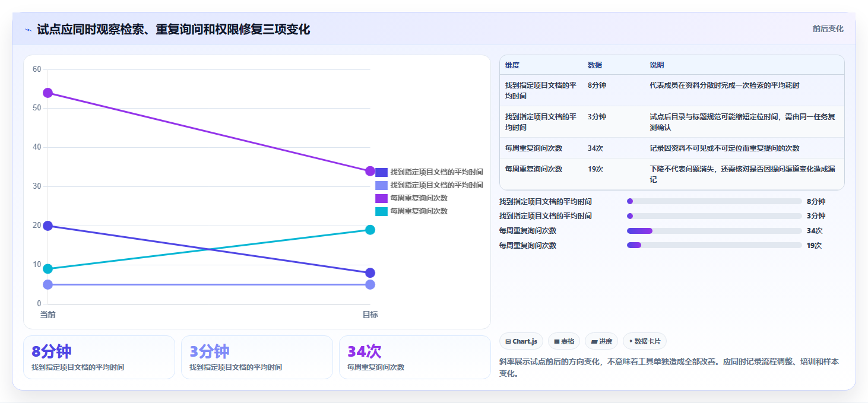Select the 数据卡片 chip label
This screenshot has height=403, width=868.
coord(648,341)
